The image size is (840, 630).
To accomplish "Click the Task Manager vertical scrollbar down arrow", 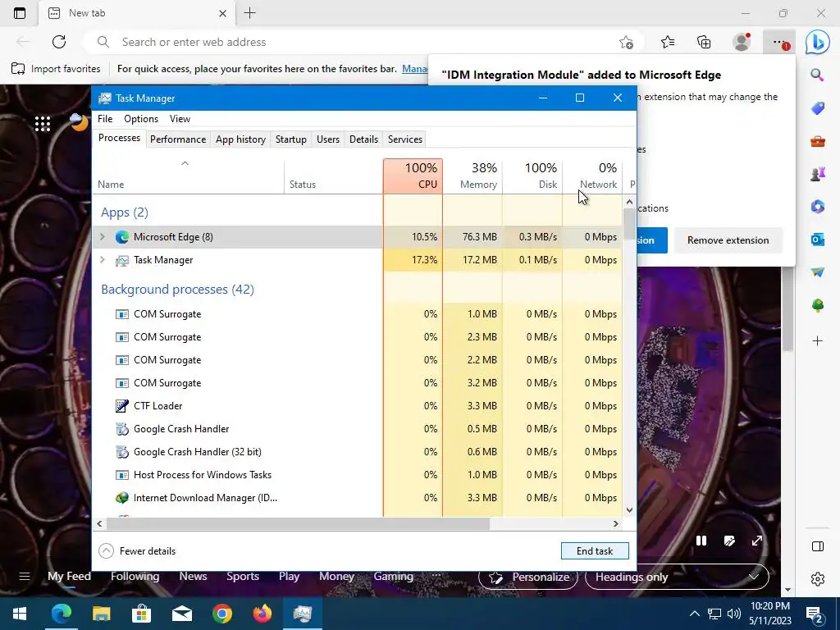I will click(x=629, y=510).
